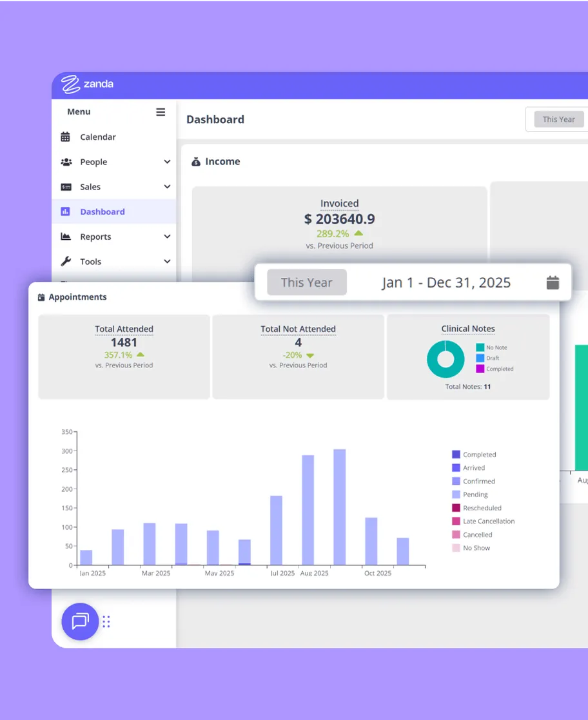Click the Tools wrench icon in sidebar
This screenshot has height=720, width=588.
point(66,262)
